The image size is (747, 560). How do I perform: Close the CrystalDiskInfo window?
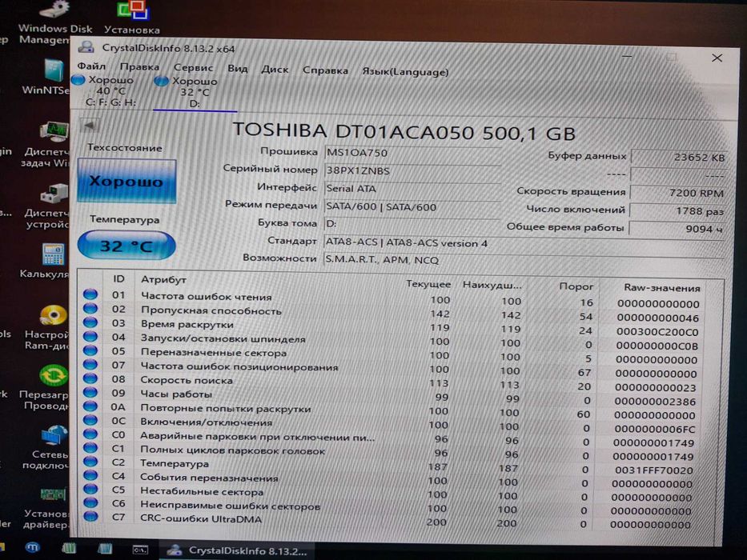(x=717, y=58)
